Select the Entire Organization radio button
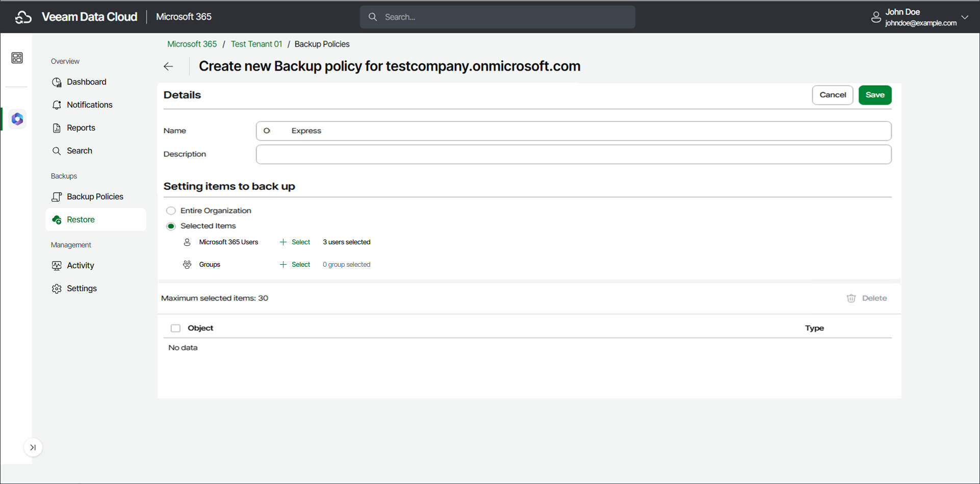This screenshot has height=484, width=980. point(171,211)
